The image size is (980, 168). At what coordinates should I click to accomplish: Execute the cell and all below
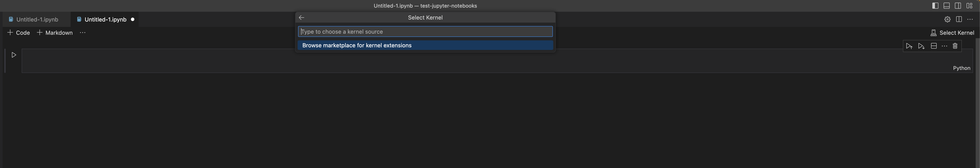[x=922, y=46]
